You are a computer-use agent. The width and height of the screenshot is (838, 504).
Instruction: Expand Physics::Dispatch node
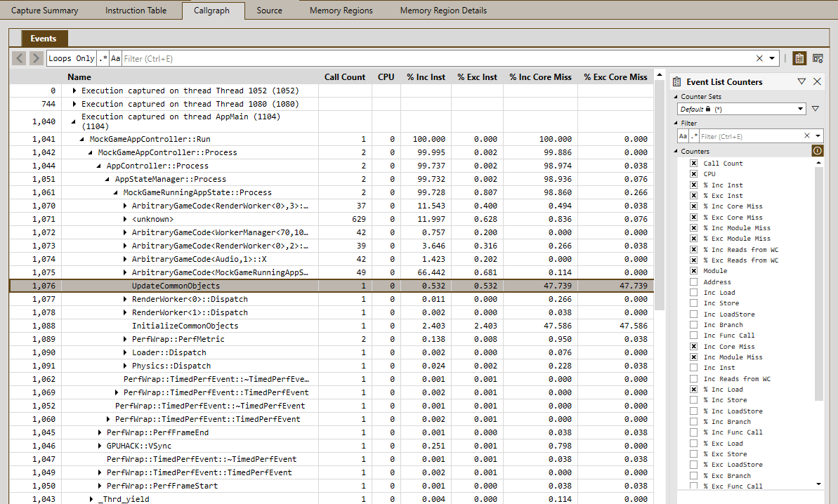tap(124, 366)
